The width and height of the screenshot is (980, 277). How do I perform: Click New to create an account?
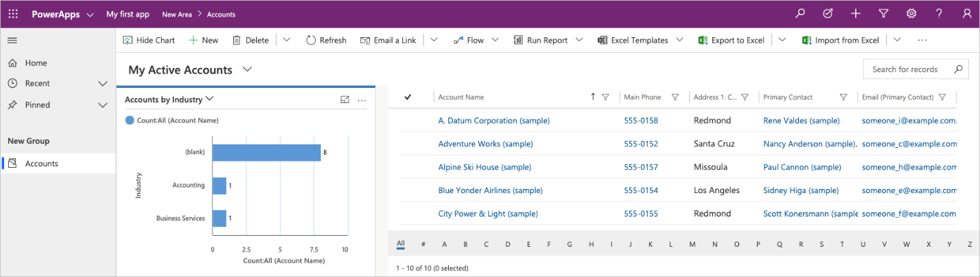pyautogui.click(x=203, y=40)
